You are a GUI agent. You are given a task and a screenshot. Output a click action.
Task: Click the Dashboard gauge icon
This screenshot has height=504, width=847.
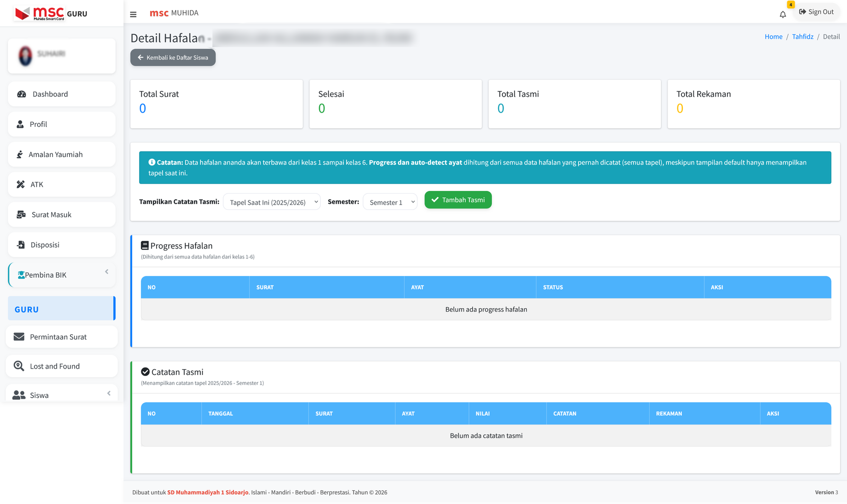tap(22, 94)
